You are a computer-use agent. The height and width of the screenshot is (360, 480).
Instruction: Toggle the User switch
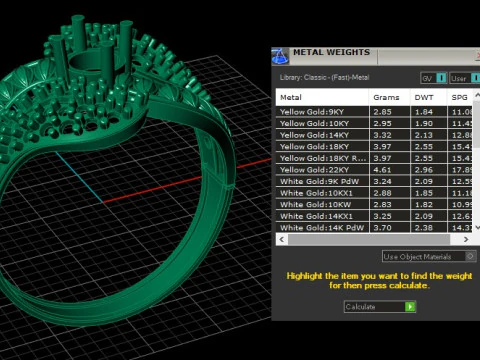tap(465, 78)
